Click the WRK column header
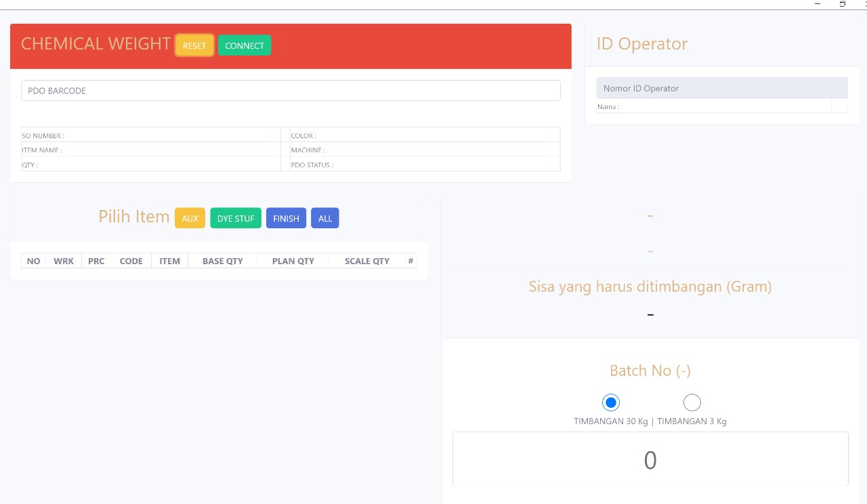Viewport: 867px width, 504px height. point(64,261)
